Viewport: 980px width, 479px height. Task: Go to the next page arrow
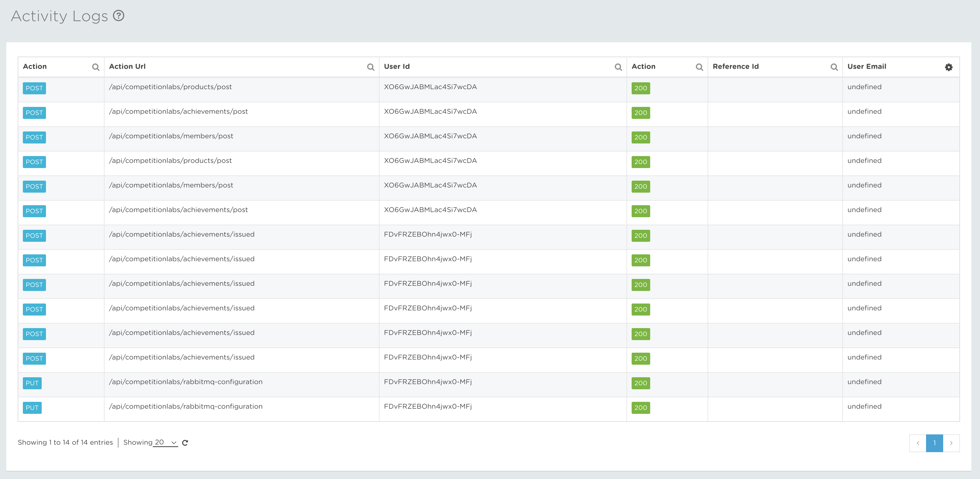951,443
